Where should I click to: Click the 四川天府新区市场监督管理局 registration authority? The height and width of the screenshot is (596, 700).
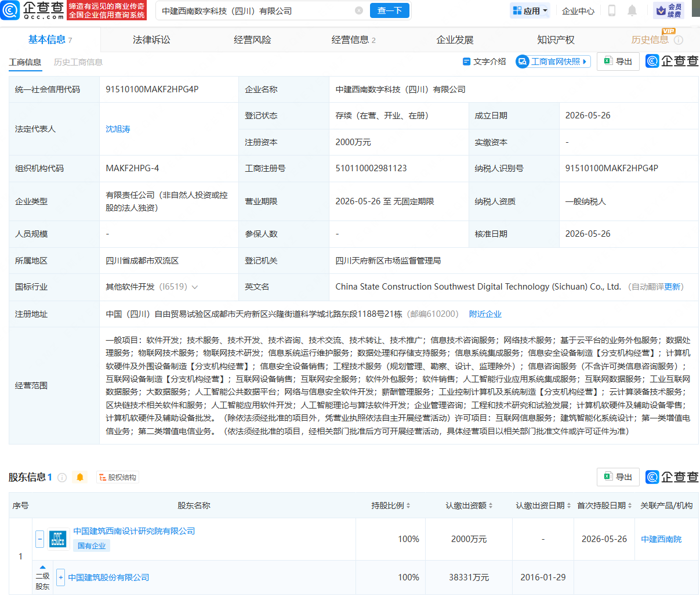pos(388,261)
